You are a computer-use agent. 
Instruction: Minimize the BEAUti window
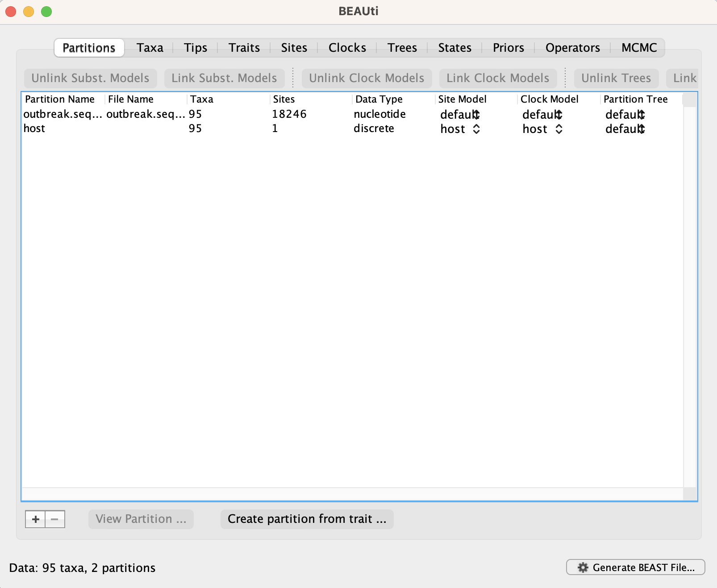[x=29, y=12]
